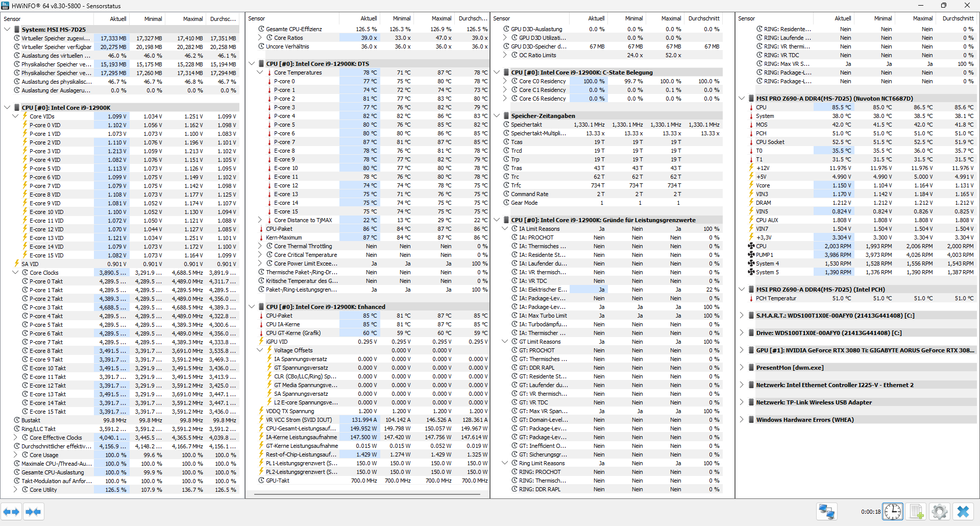The height and width of the screenshot is (526, 980).
Task: Click the expand-columns arrows button
Action: click(11, 511)
